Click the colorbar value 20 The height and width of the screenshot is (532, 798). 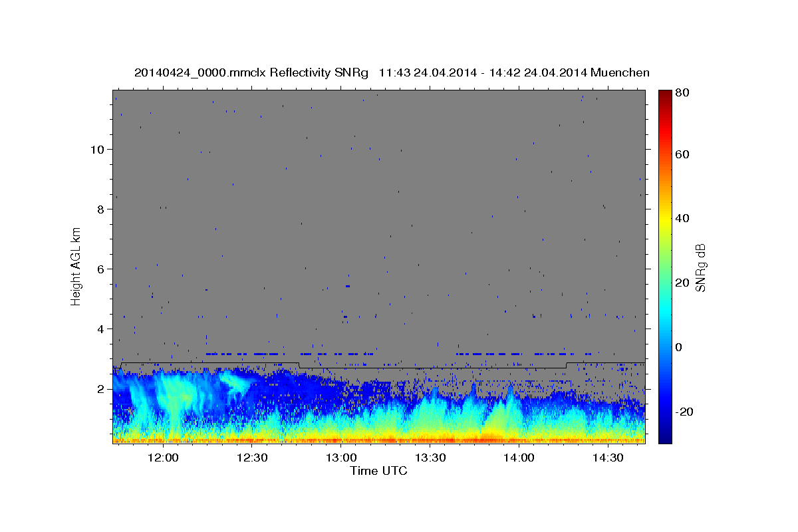pyautogui.click(x=682, y=283)
